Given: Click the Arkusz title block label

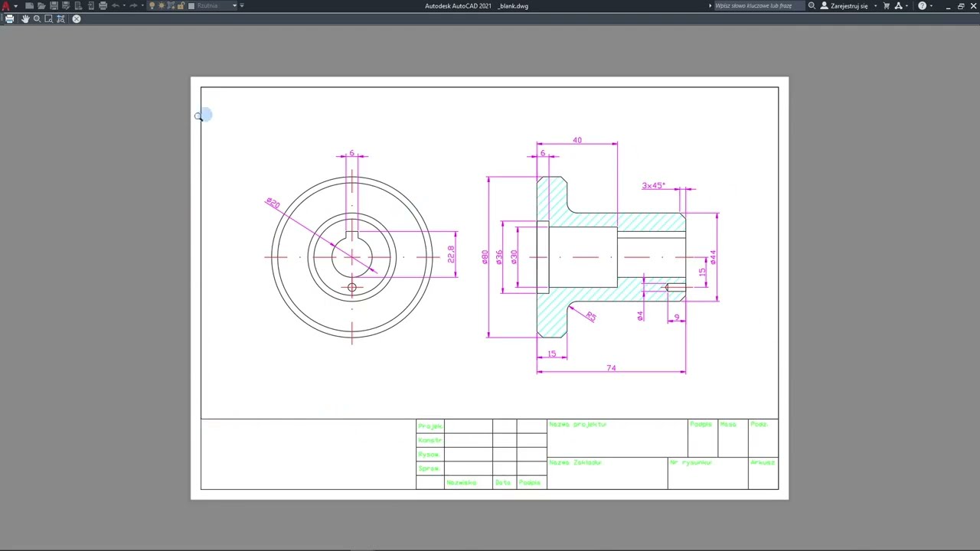Looking at the screenshot, I should pos(763,462).
